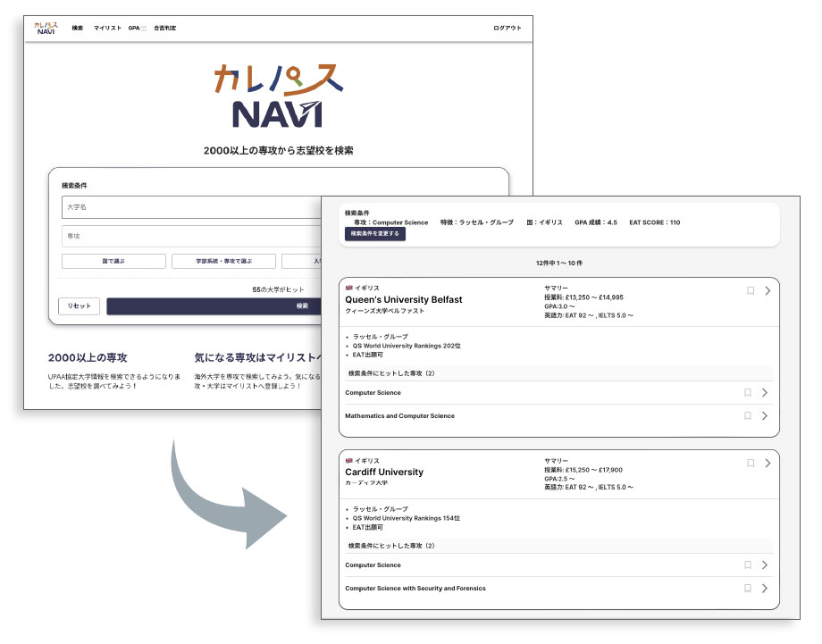Bookmark Mathematics and Computer Science major
Viewport: 822px width, 644px height.
[x=748, y=415]
